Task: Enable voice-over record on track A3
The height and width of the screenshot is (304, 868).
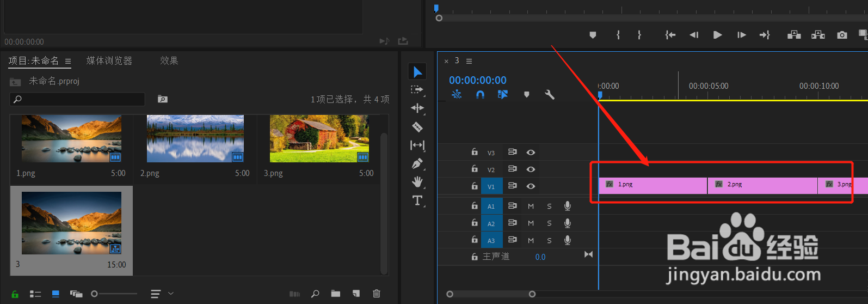Action: [x=568, y=240]
